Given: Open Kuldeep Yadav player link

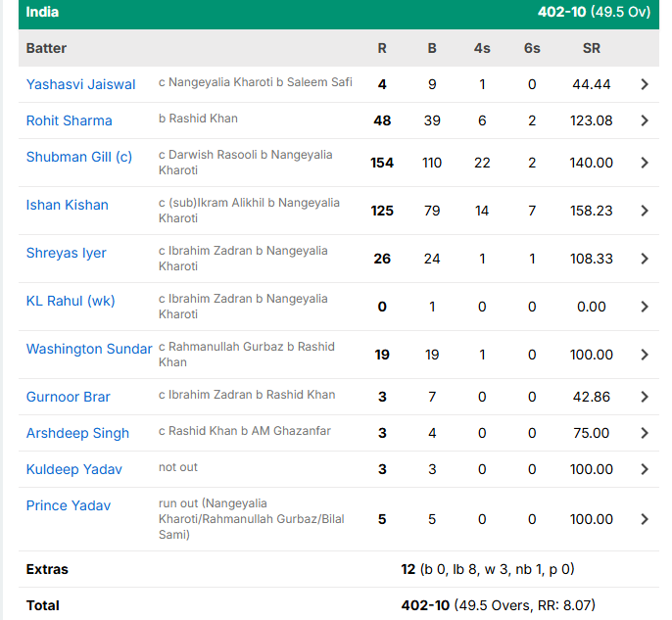Looking at the screenshot, I should [x=73, y=469].
